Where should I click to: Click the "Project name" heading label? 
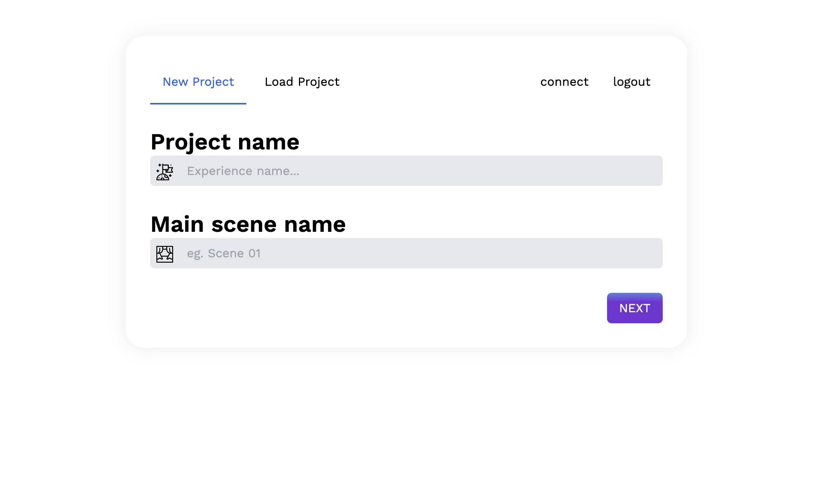pos(225,142)
